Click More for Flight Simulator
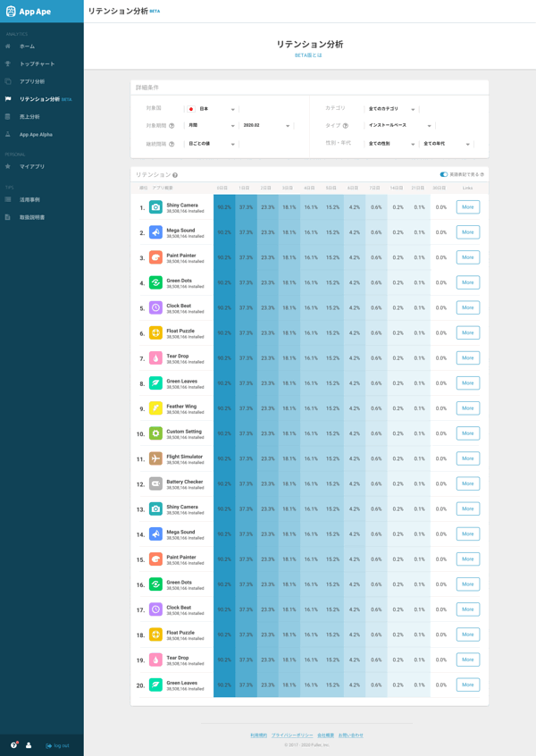 click(468, 458)
